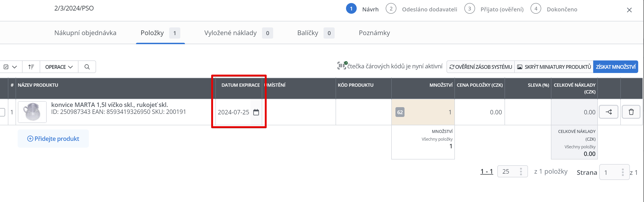Click the 1 - 1 pagination range link
This screenshot has width=644, height=202.
click(x=486, y=172)
